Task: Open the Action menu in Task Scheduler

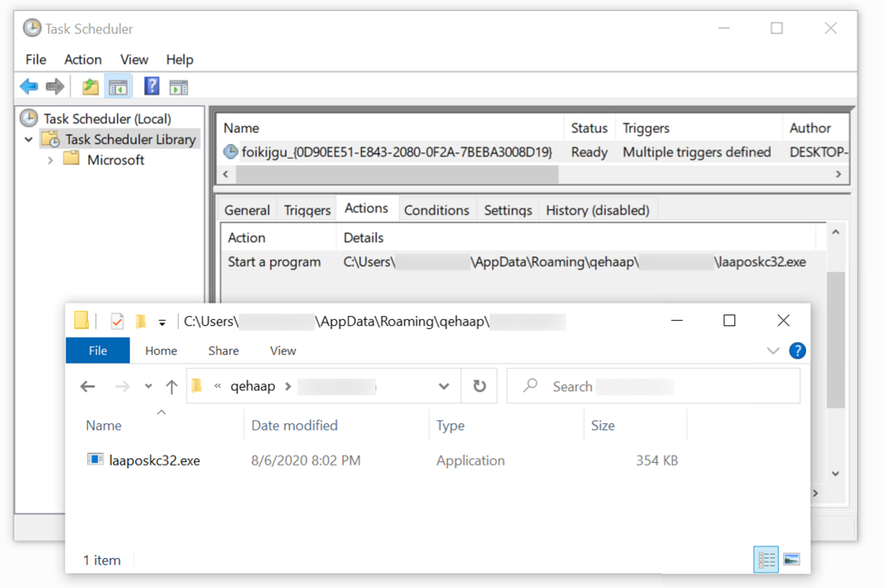Action: [83, 59]
